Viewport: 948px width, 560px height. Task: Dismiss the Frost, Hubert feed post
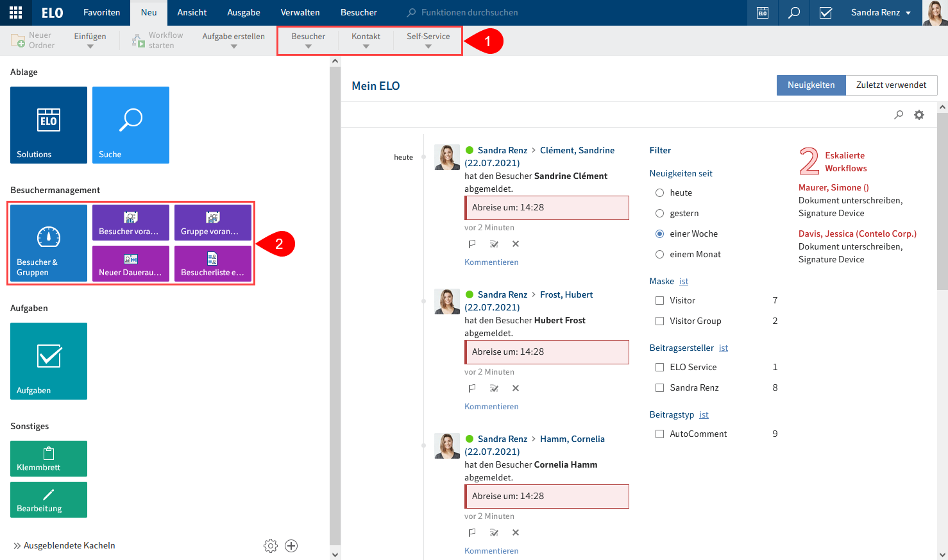tap(516, 388)
